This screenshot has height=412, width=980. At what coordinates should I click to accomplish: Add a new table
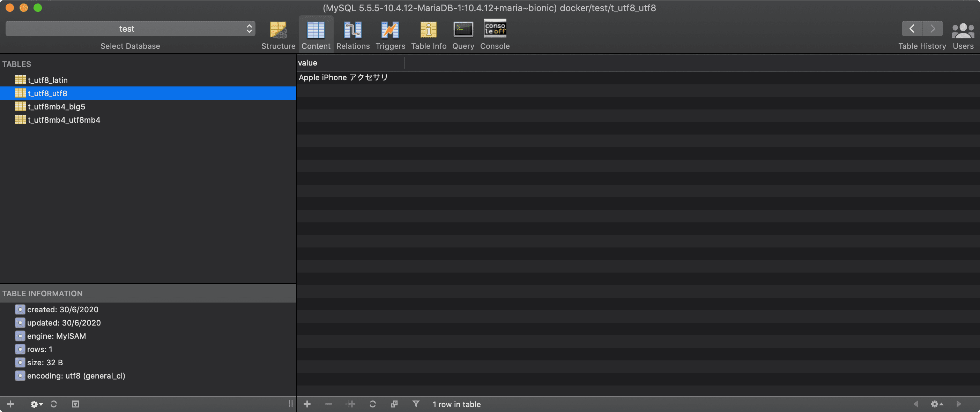10,404
